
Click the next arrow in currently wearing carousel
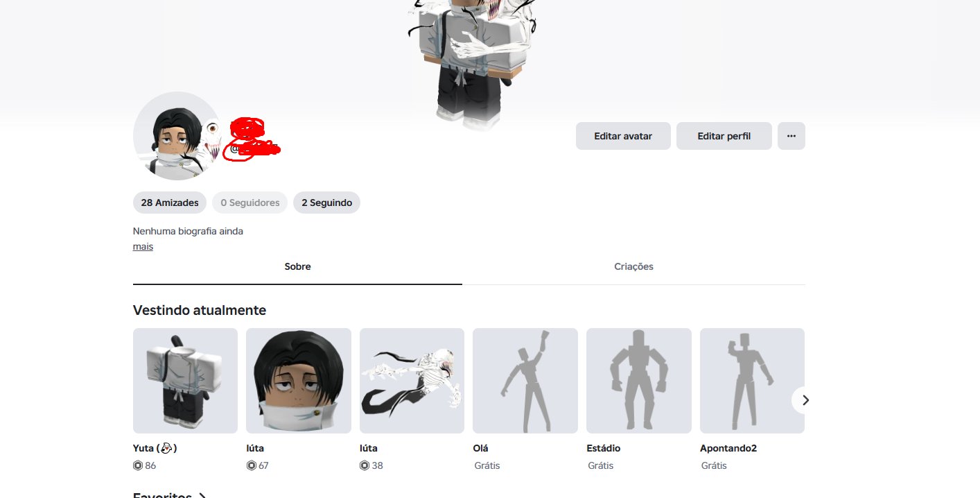click(x=805, y=400)
